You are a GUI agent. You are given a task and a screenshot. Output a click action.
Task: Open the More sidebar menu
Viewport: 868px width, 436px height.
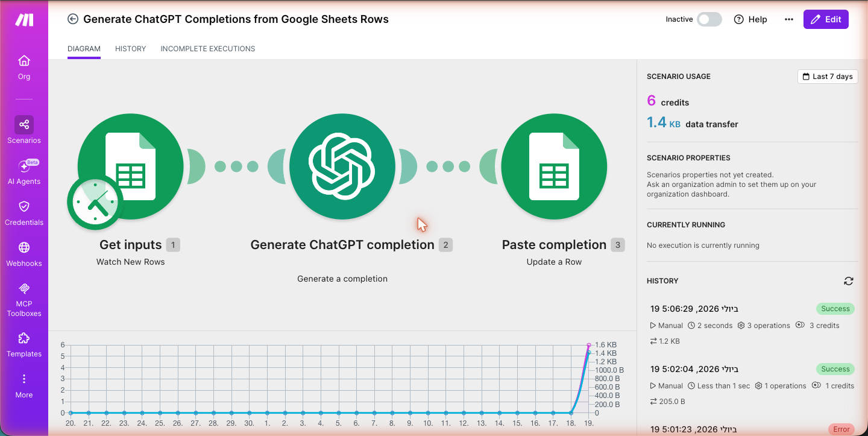coord(24,386)
